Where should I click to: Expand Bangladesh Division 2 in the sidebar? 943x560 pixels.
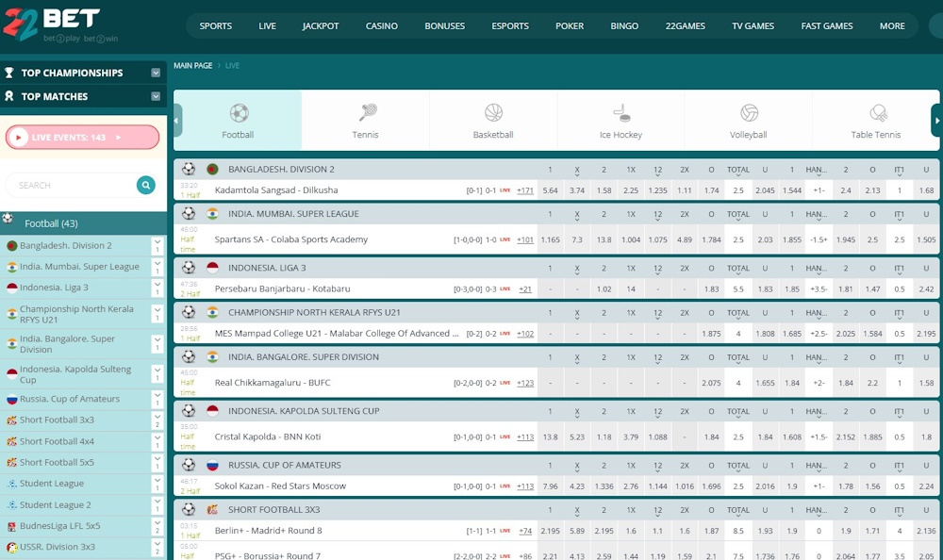point(157,245)
